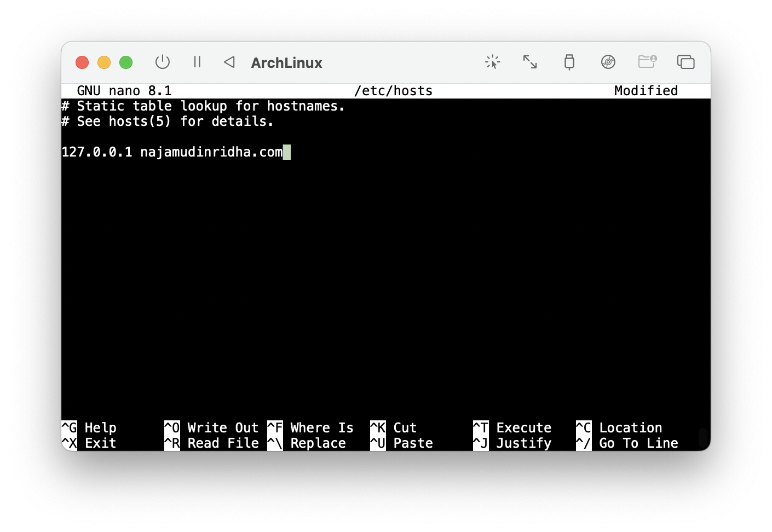Click the ^\ Replace shortcut
The height and width of the screenshot is (532, 772).
pos(307,443)
